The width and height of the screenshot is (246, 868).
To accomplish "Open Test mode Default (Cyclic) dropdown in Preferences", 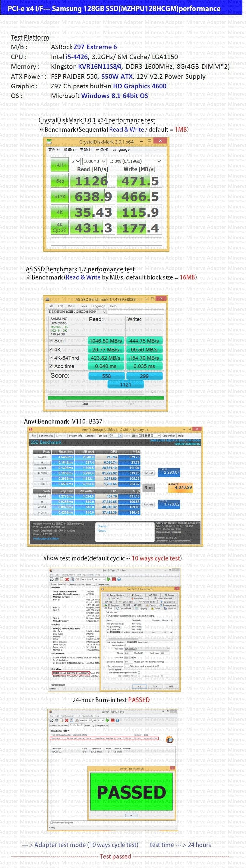I will (x=147, y=649).
